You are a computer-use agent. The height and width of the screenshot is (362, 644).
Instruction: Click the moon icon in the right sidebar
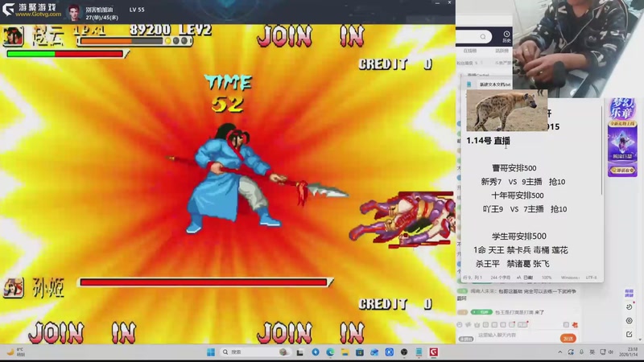[x=630, y=306]
